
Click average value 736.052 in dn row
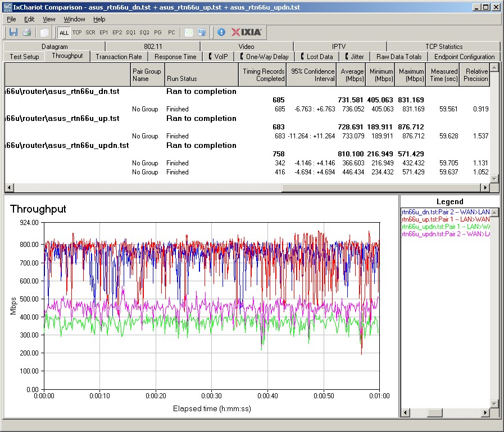(353, 109)
